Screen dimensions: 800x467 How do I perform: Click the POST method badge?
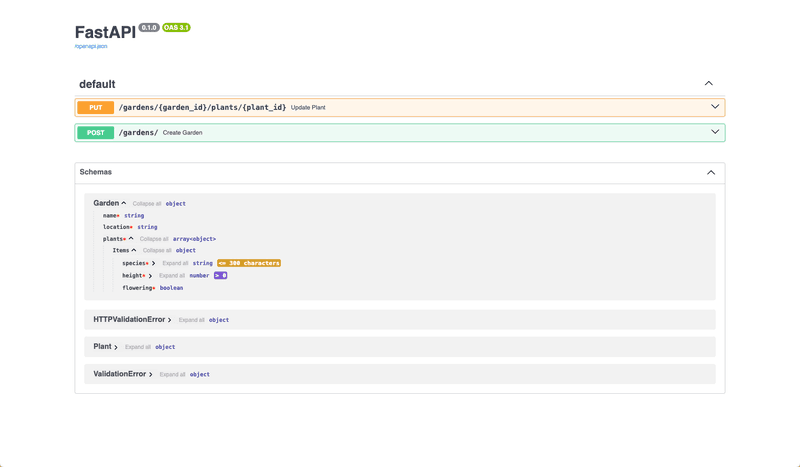tap(95, 133)
